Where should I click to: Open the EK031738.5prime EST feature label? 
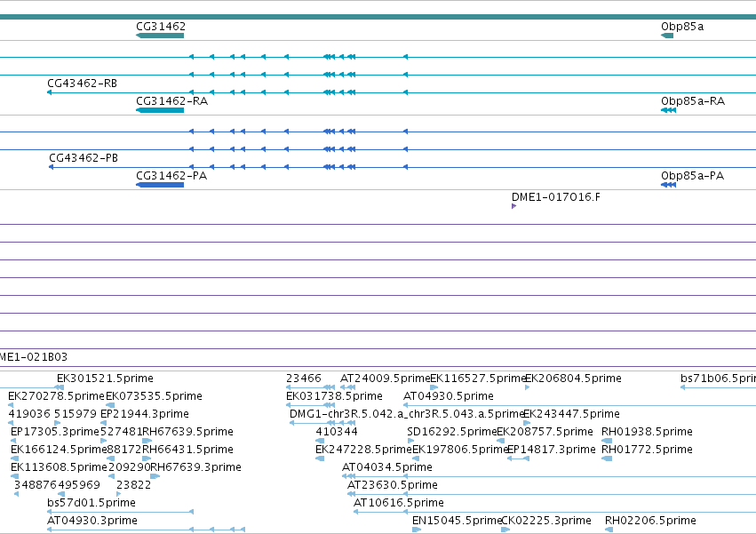(x=335, y=396)
